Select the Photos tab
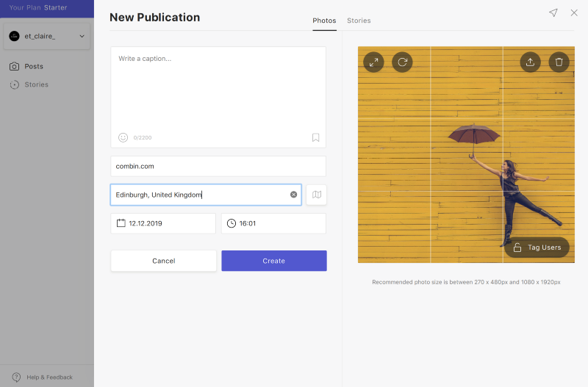The width and height of the screenshot is (588, 387). pyautogui.click(x=324, y=21)
